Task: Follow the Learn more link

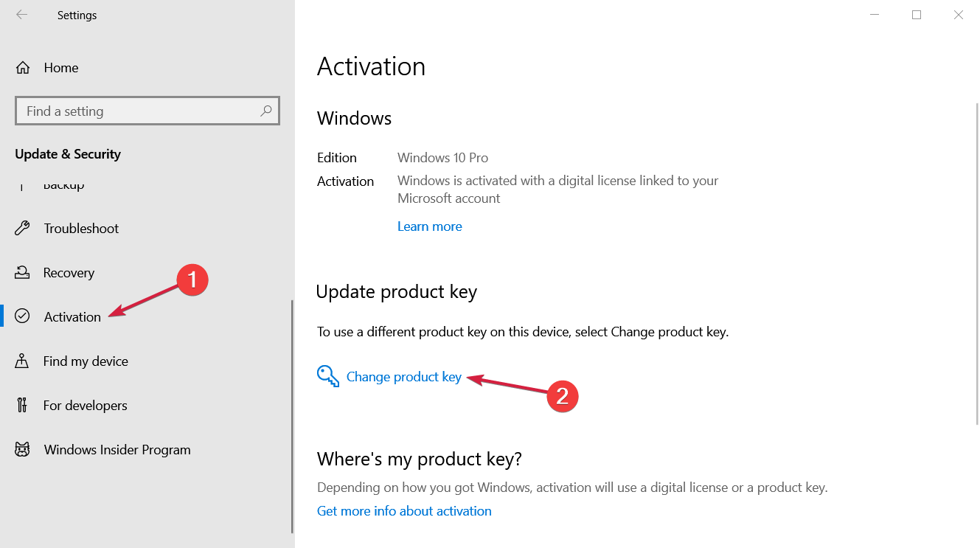Action: pyautogui.click(x=430, y=226)
